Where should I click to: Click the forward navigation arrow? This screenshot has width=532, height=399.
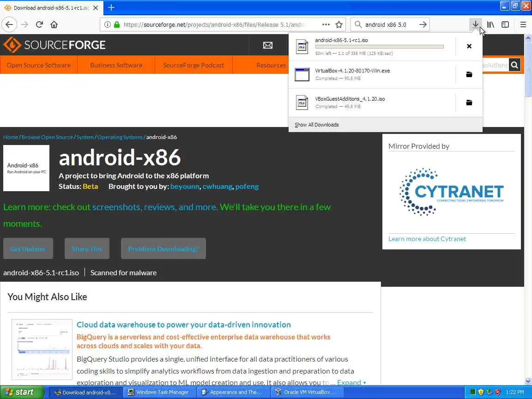pos(24,24)
